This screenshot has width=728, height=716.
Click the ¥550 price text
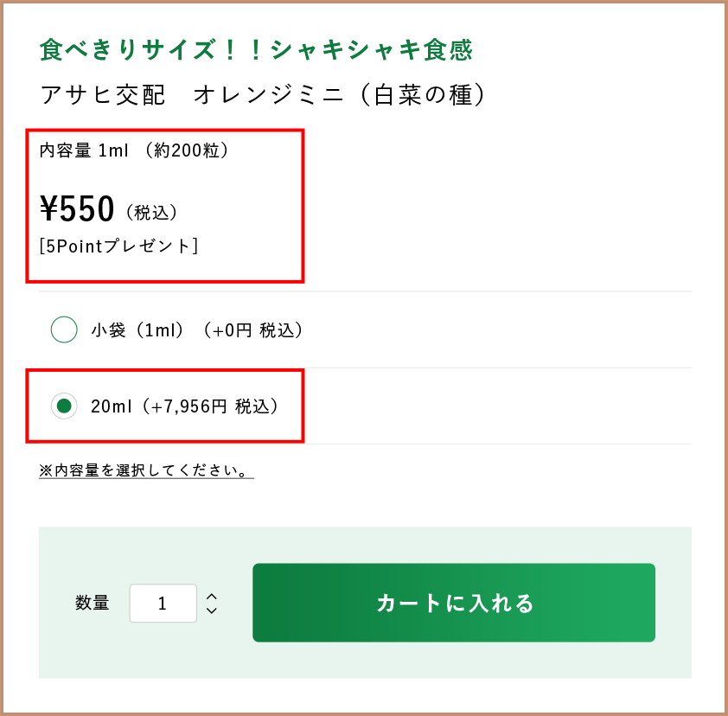click(x=78, y=209)
